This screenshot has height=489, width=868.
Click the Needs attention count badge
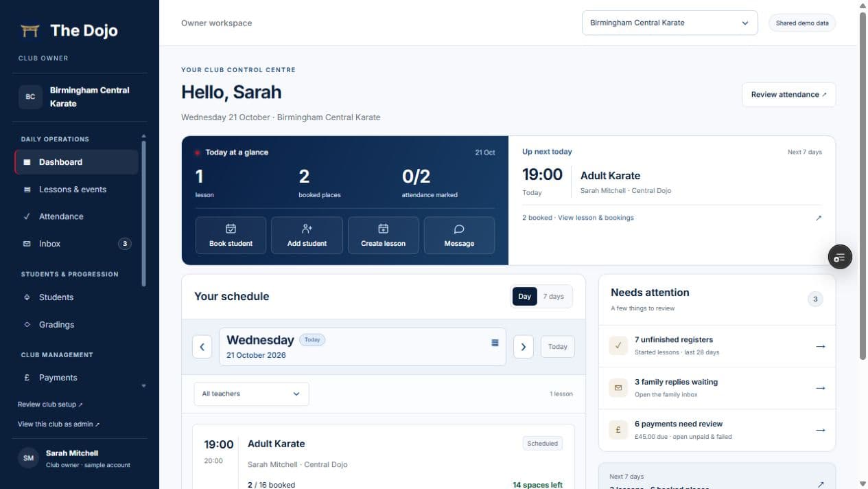815,299
